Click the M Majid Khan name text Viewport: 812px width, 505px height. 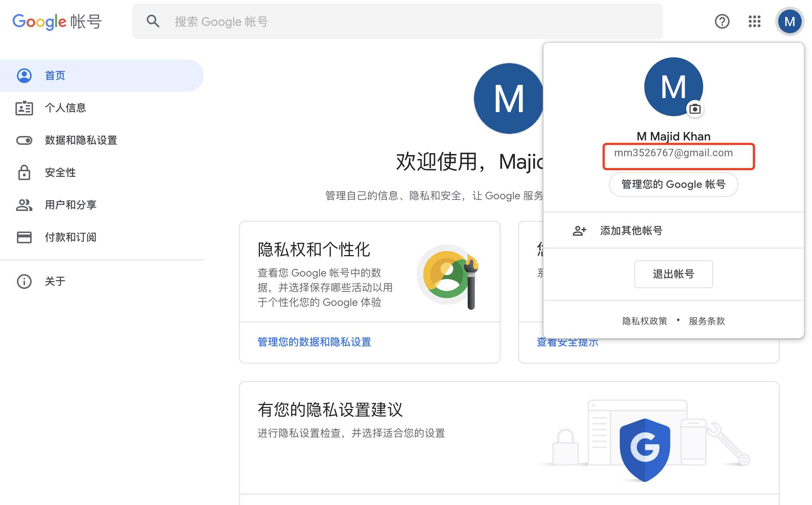click(x=673, y=136)
